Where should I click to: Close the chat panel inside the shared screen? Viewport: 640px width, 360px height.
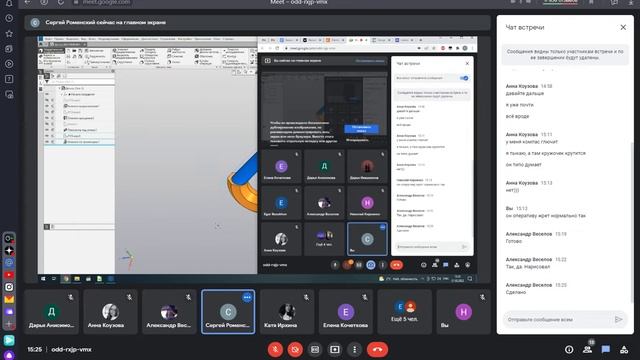pos(467,63)
